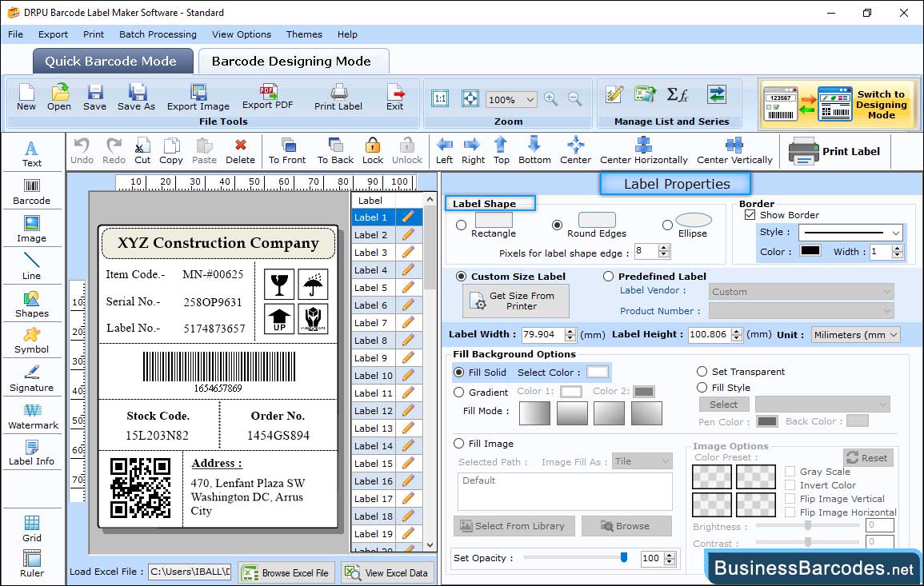Click the zoom out magnifier
This screenshot has height=586, width=924.
(575, 99)
